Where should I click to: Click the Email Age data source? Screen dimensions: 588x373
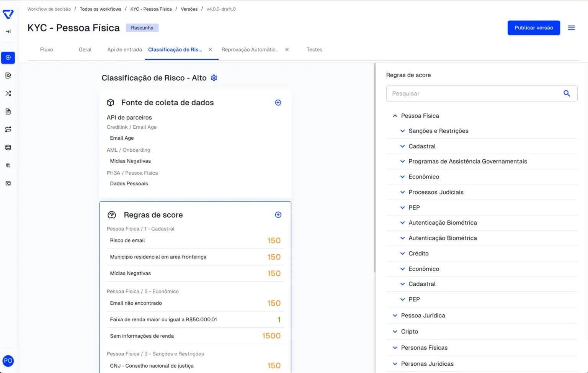coord(122,138)
